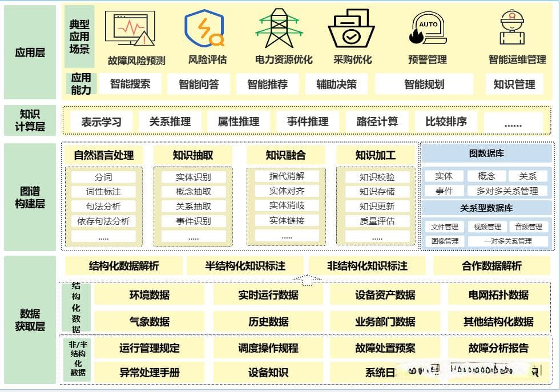This screenshot has height=392, width=560.
Task: Click the 概念抽取 item
Action: [193, 192]
